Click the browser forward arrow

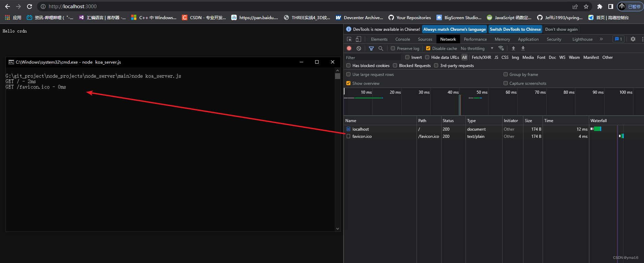click(x=18, y=6)
